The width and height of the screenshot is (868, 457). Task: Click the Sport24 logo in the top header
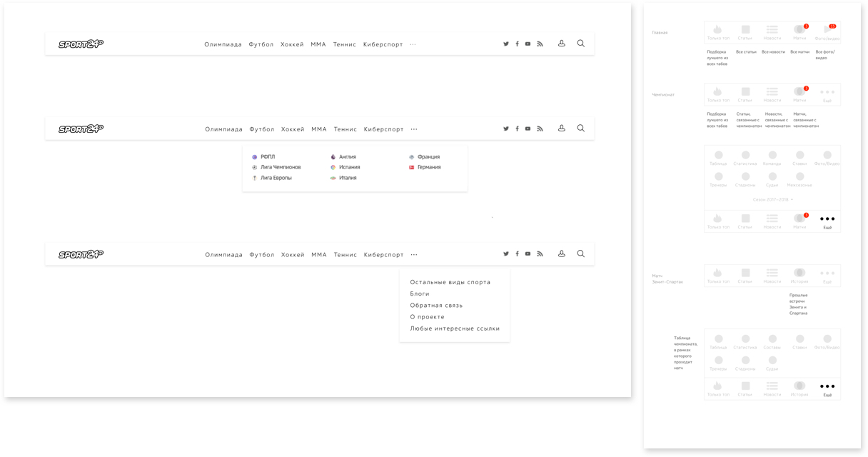[81, 44]
